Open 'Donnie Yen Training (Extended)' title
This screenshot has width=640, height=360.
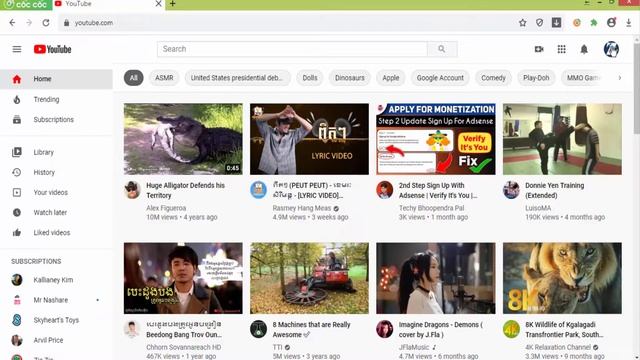coord(555,191)
